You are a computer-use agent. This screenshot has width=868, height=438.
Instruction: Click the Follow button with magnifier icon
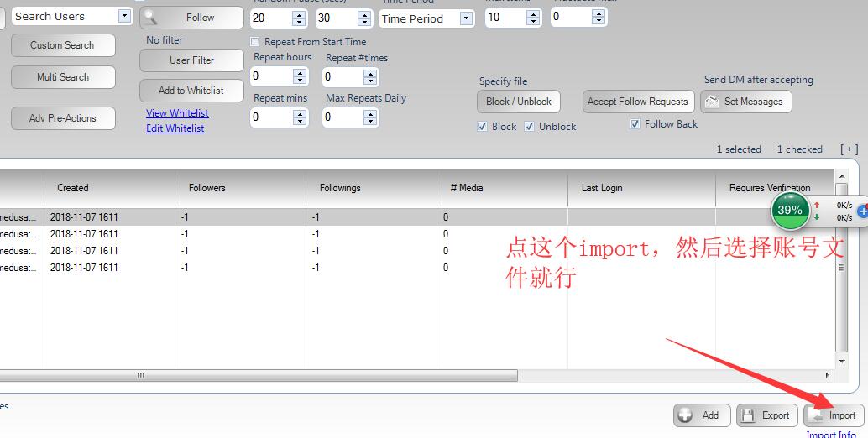pos(191,17)
